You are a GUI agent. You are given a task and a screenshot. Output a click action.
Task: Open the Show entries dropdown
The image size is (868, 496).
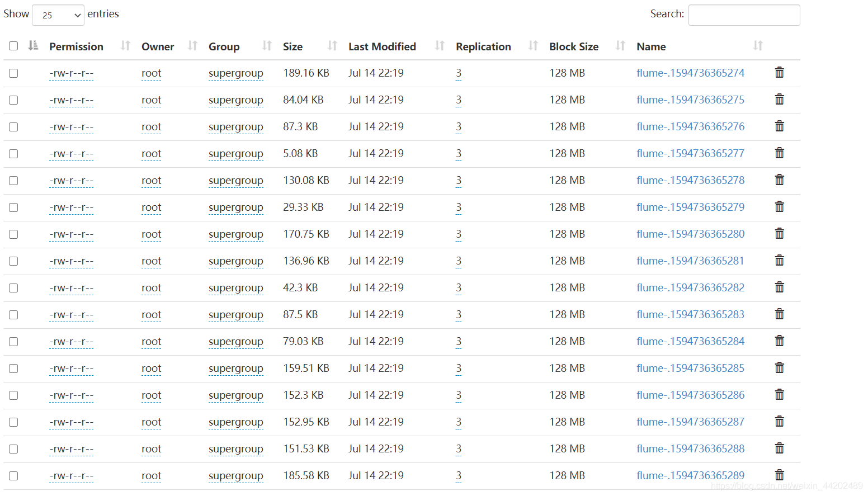coord(58,15)
